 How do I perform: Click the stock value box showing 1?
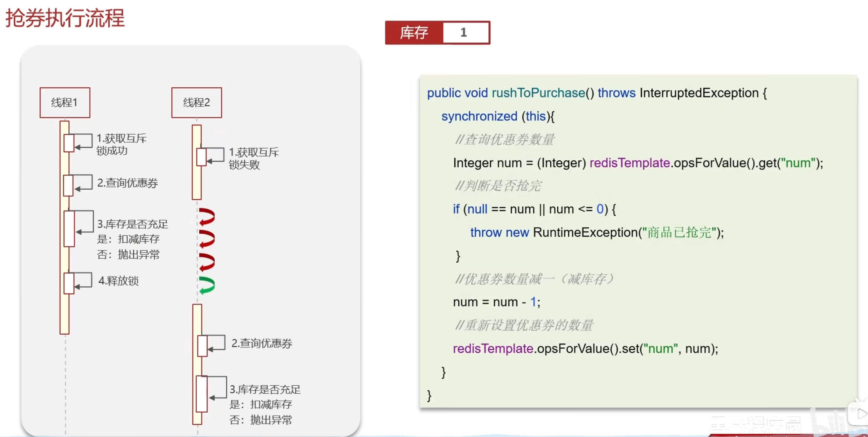point(466,33)
